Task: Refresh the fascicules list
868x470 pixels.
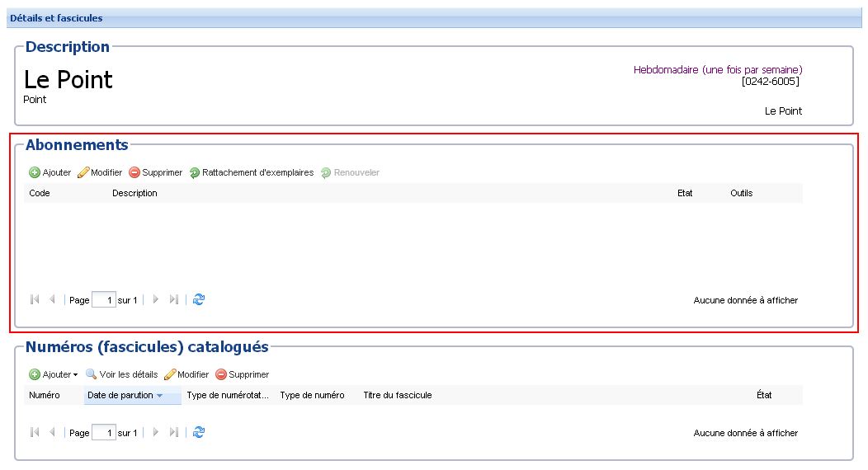Action: (x=199, y=432)
